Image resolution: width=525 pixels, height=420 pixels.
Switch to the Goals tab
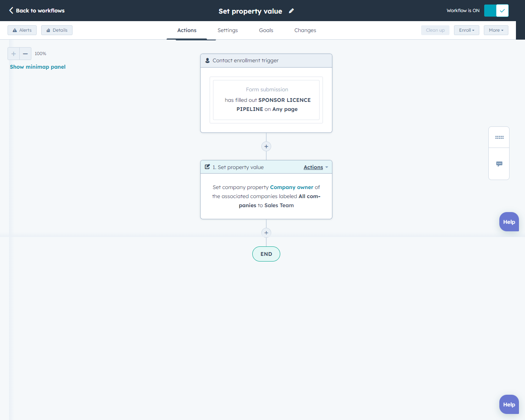tap(266, 30)
